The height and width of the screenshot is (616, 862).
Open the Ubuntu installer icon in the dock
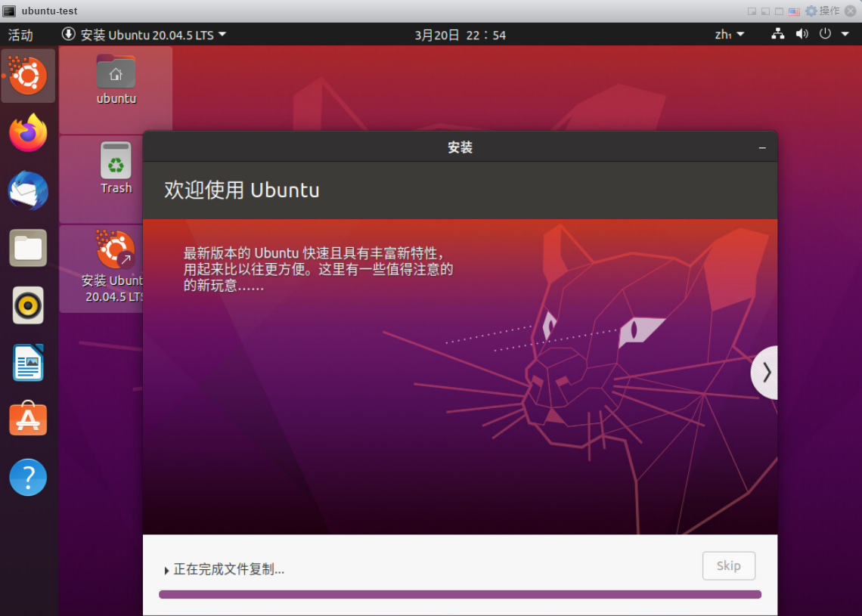pos(28,76)
